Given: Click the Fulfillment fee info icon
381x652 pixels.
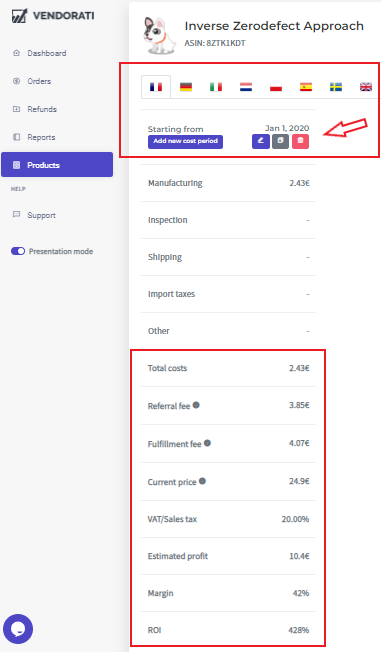Looking at the screenshot, I should pyautogui.click(x=207, y=443).
